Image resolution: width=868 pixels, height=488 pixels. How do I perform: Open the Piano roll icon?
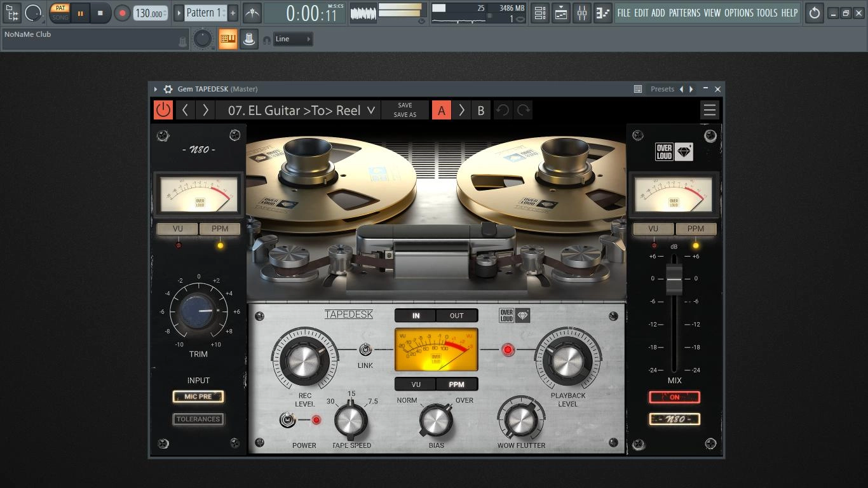click(x=602, y=13)
